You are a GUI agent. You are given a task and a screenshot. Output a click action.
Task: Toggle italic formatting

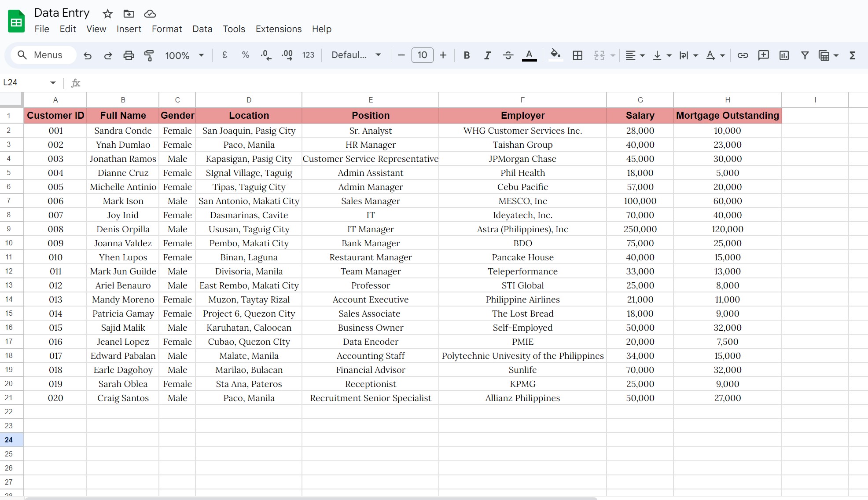(487, 55)
